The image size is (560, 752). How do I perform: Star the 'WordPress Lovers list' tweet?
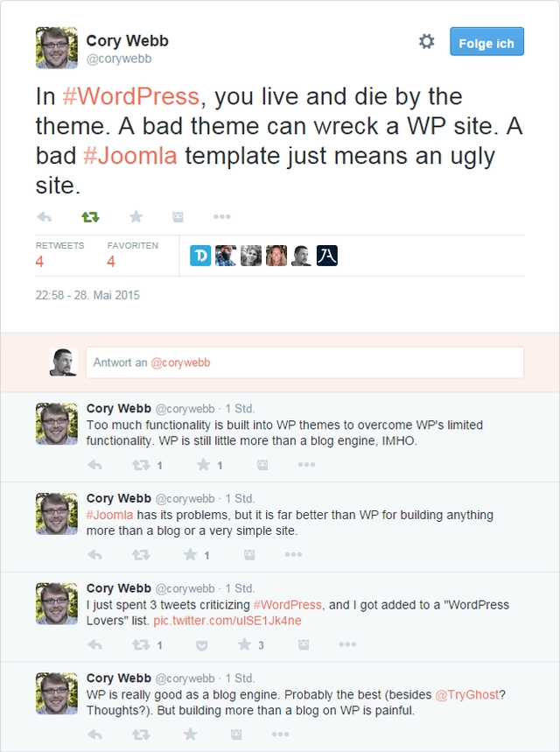click(244, 644)
